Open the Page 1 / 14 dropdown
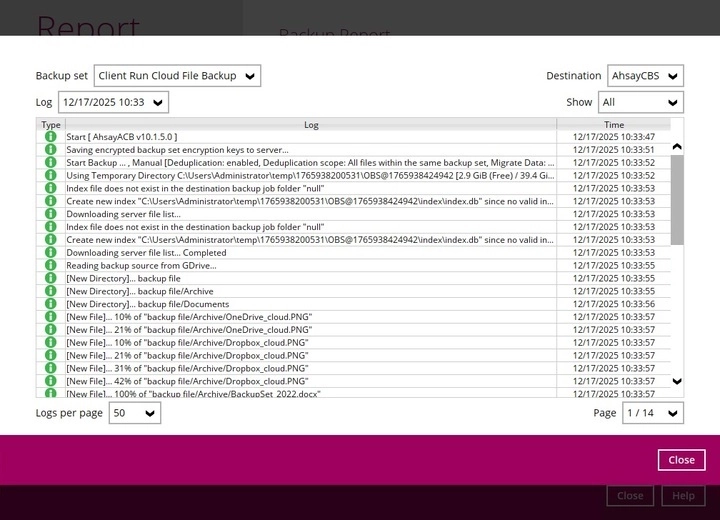This screenshot has width=720, height=520. [652, 413]
